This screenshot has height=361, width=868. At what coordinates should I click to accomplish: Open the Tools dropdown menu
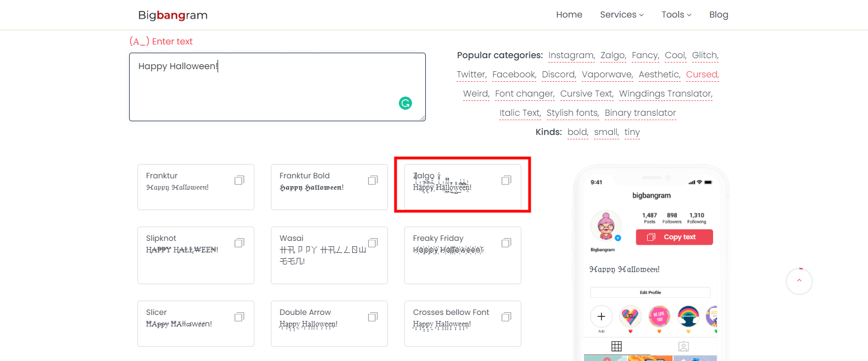676,15
